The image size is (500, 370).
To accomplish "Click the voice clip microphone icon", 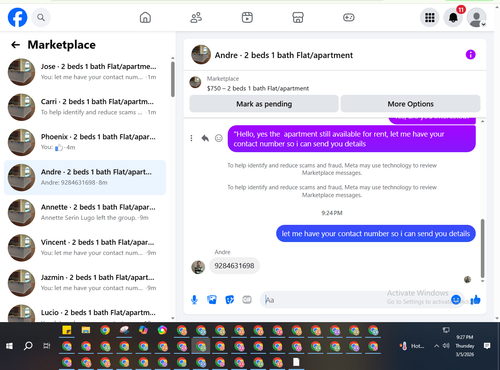I will pos(194,300).
